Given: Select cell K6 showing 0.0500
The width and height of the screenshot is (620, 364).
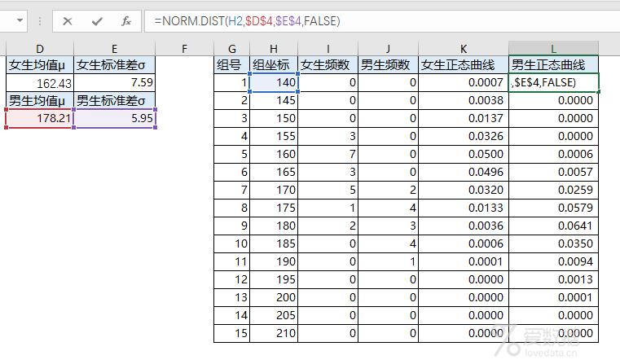Looking at the screenshot, I should [464, 154].
